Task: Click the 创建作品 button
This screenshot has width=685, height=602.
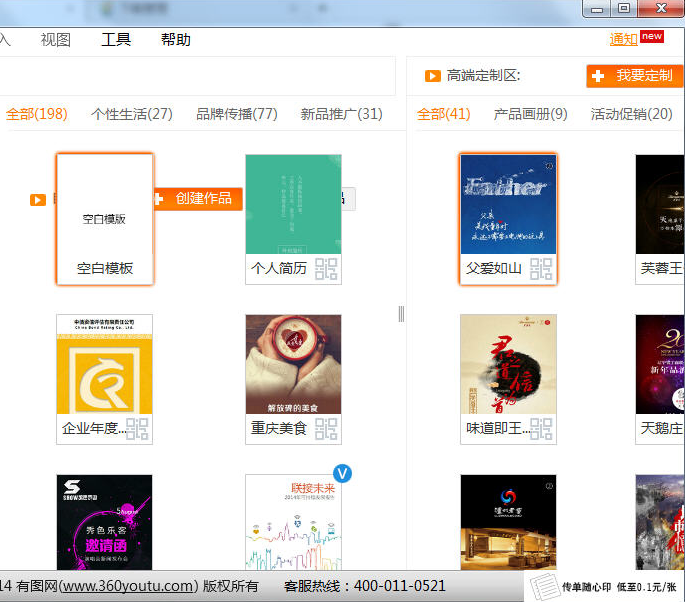Action: (198, 199)
